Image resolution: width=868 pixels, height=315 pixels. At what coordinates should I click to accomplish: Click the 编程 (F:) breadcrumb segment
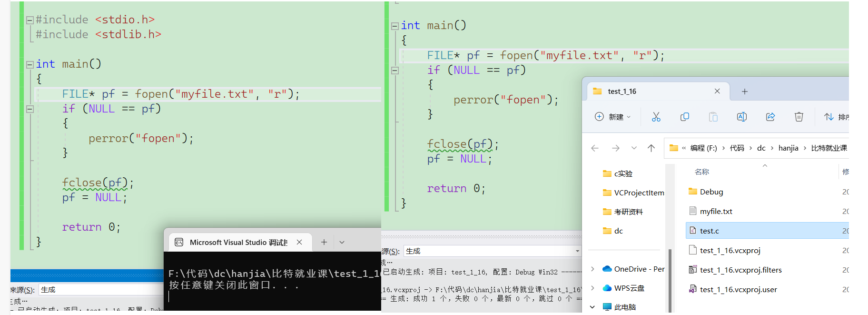[x=703, y=148]
